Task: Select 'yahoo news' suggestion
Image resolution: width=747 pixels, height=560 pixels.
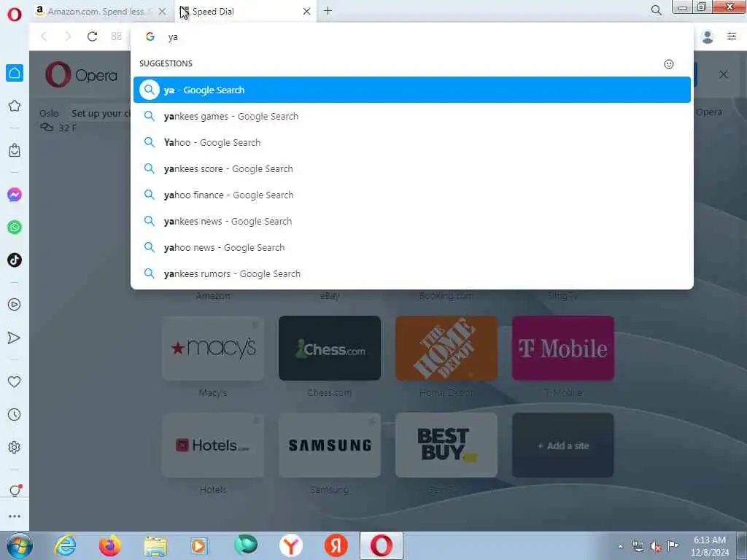Action: click(411, 247)
